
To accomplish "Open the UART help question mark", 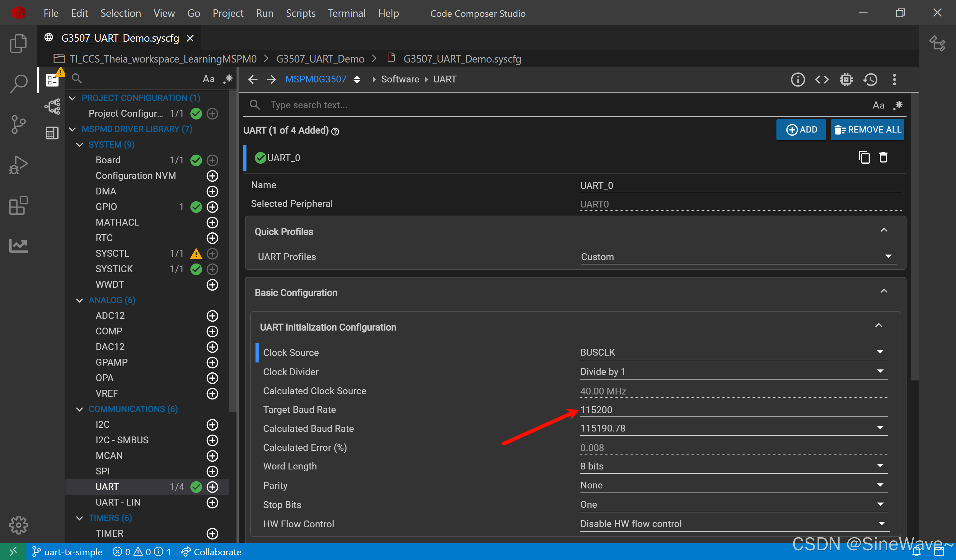I will [335, 131].
